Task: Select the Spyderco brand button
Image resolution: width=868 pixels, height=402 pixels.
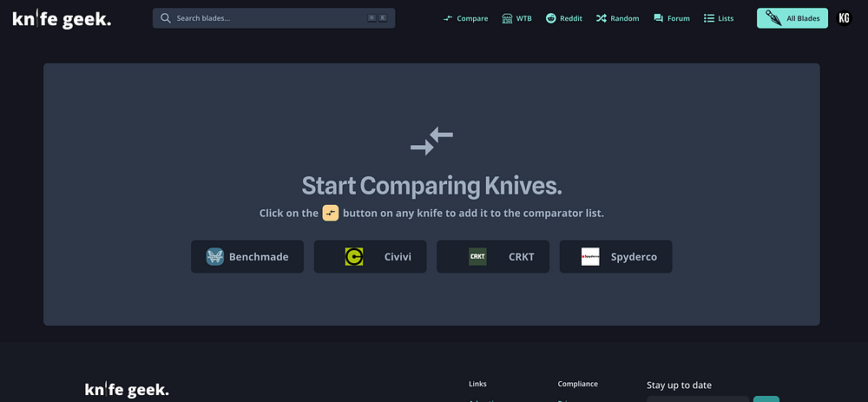Action: point(616,256)
